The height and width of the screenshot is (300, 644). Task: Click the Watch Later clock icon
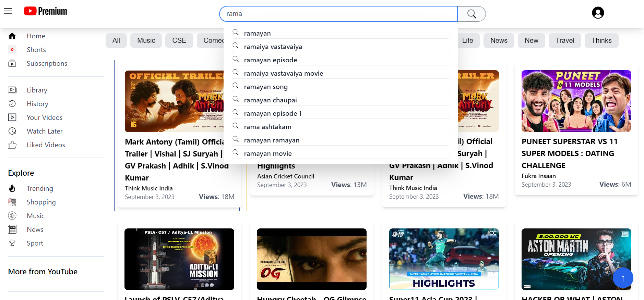[12, 131]
